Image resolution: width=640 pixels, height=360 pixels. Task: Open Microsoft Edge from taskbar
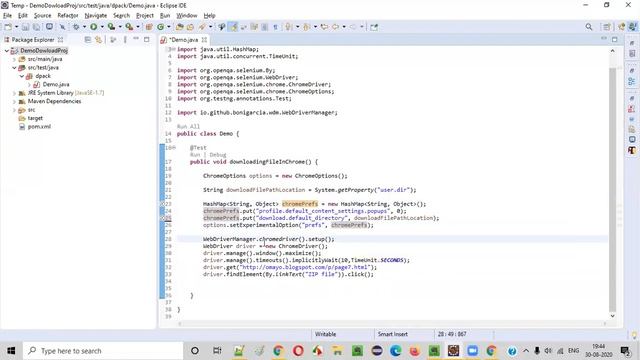(395, 351)
